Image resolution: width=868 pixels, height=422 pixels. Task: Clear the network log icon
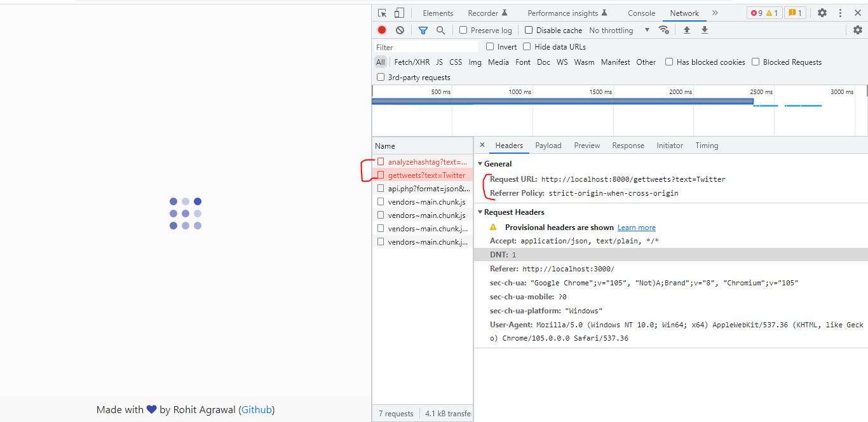click(400, 30)
